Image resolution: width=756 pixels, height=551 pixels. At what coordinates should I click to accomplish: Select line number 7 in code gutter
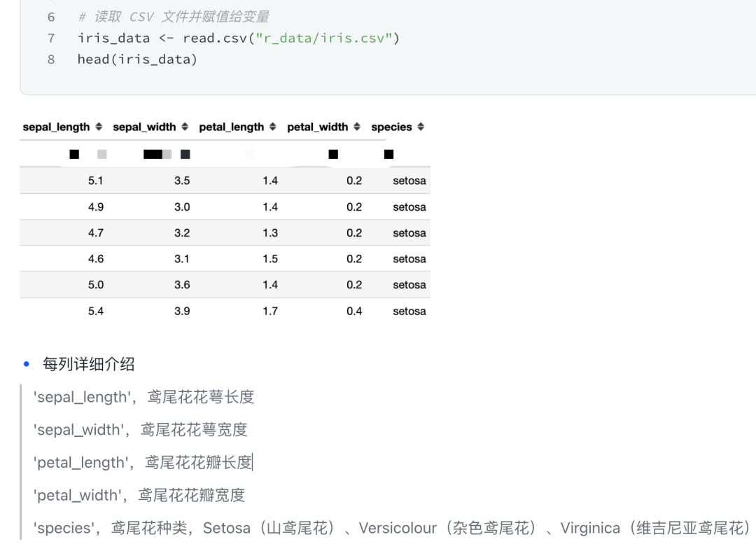click(51, 38)
